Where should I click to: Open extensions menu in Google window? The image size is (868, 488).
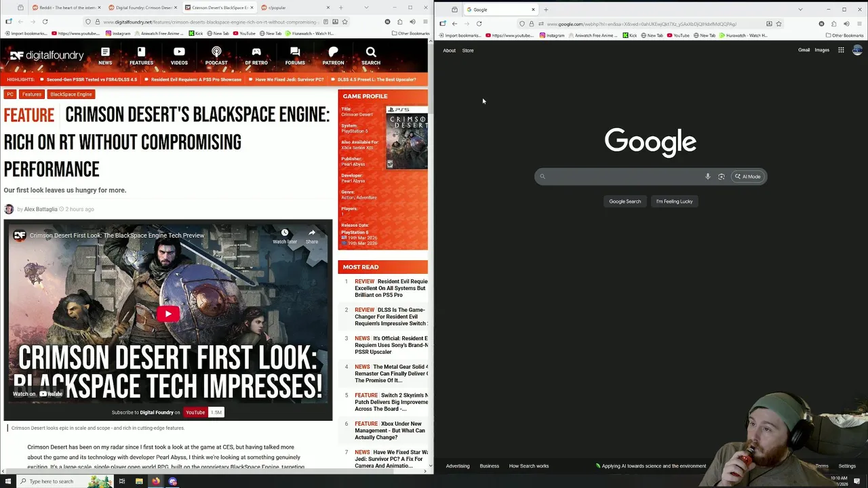click(x=833, y=24)
